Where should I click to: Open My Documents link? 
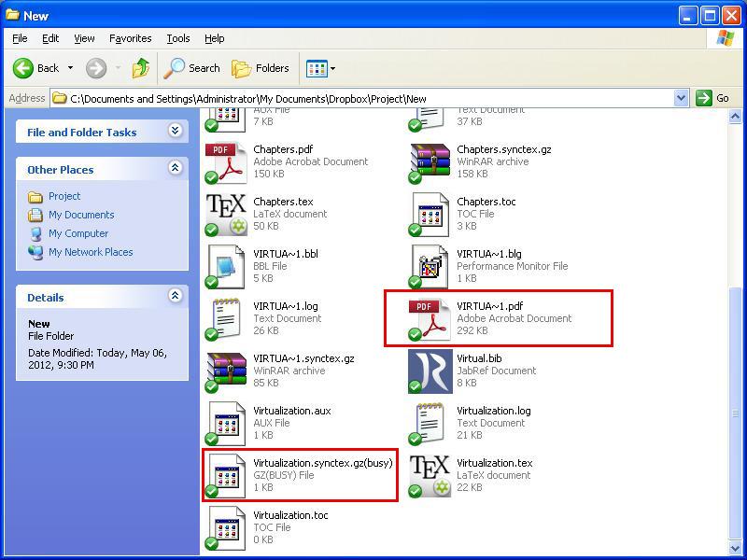tap(81, 215)
